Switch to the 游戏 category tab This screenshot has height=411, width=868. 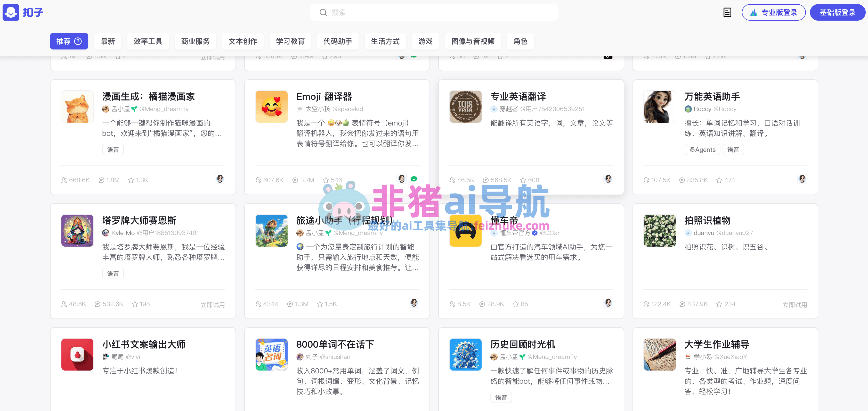pos(425,41)
